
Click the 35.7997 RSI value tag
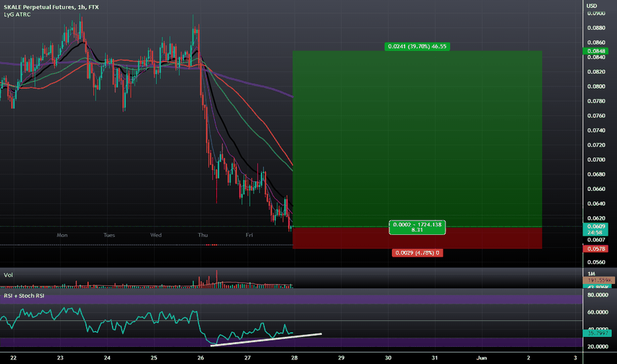click(597, 333)
